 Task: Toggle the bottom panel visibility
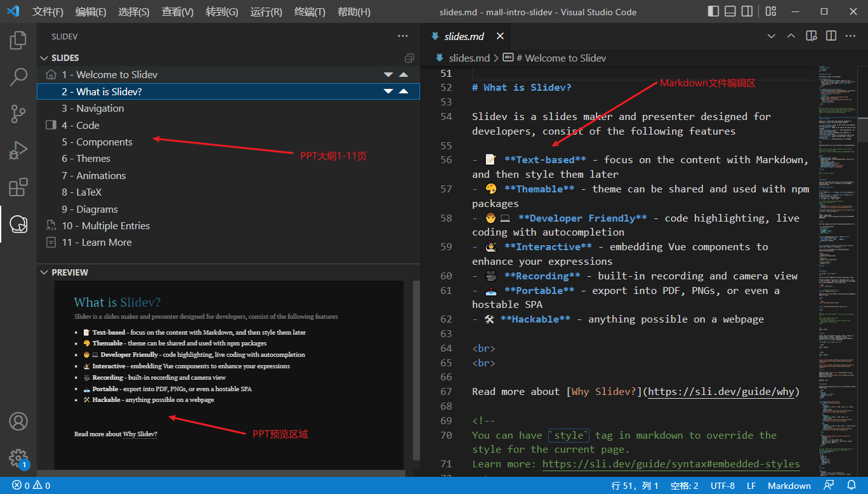coord(730,11)
